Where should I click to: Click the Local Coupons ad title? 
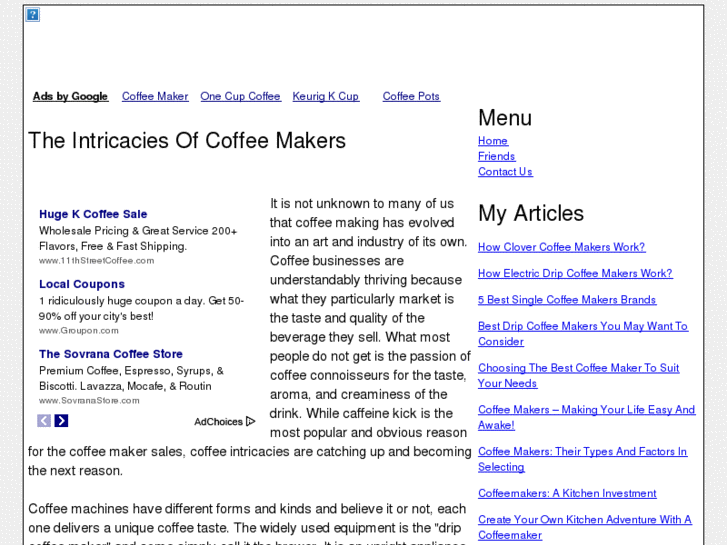82,284
